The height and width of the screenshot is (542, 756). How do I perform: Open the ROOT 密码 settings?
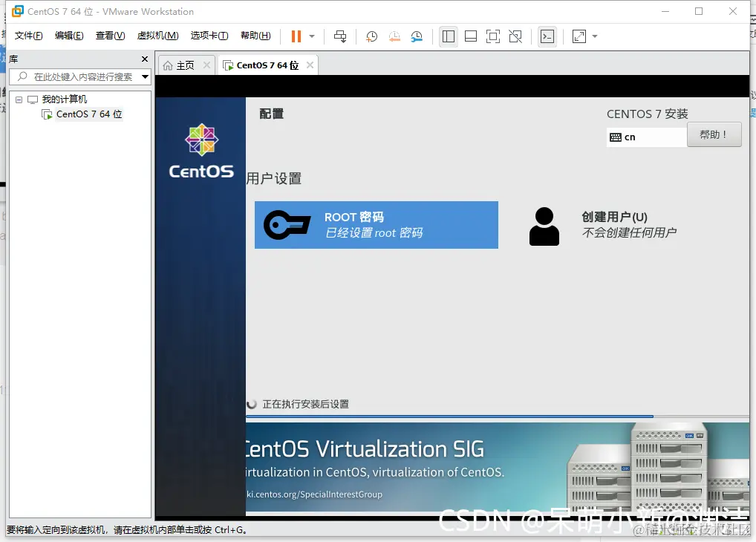(x=376, y=225)
